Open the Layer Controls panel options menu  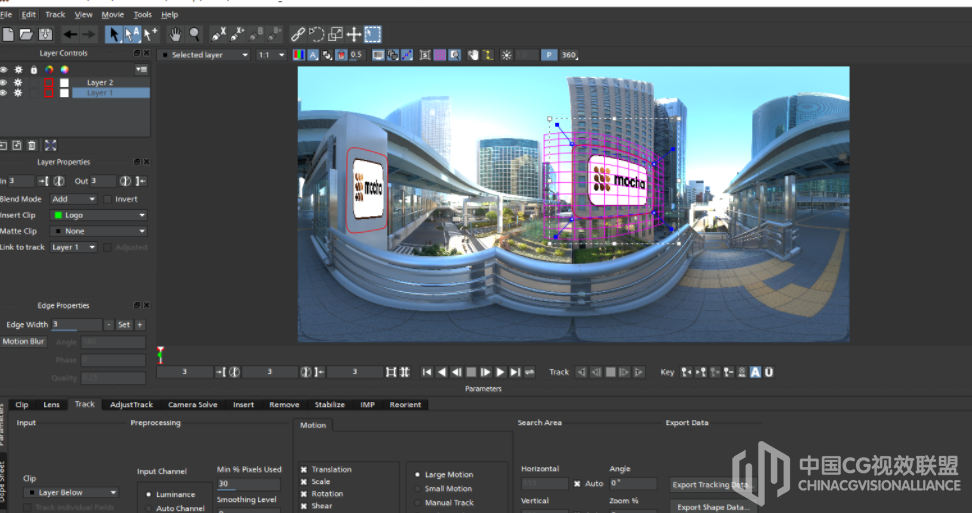click(141, 69)
